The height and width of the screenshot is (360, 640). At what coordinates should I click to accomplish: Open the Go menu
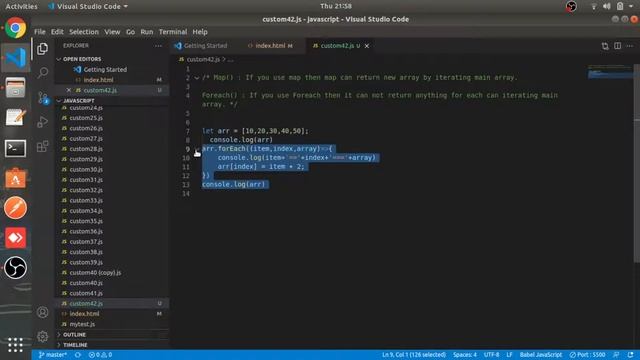(130, 32)
